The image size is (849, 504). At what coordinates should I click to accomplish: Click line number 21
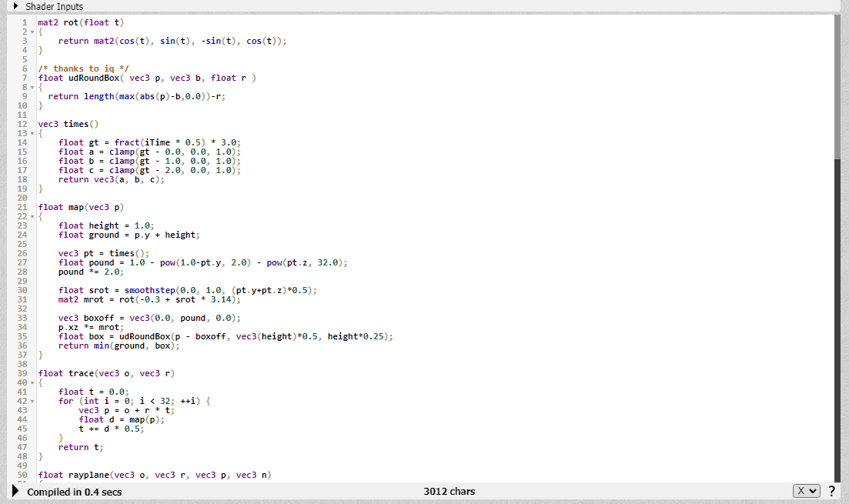[x=22, y=207]
